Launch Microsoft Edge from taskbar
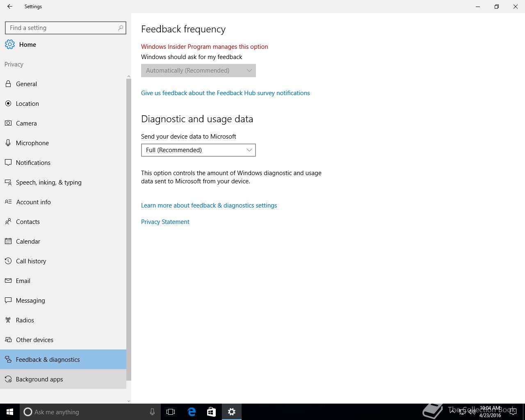This screenshot has width=525, height=420. (x=192, y=412)
